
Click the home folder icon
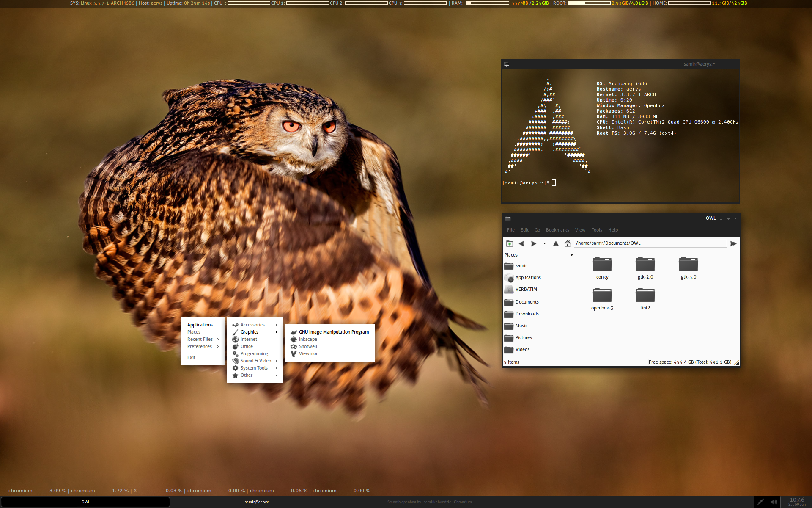[x=568, y=243]
